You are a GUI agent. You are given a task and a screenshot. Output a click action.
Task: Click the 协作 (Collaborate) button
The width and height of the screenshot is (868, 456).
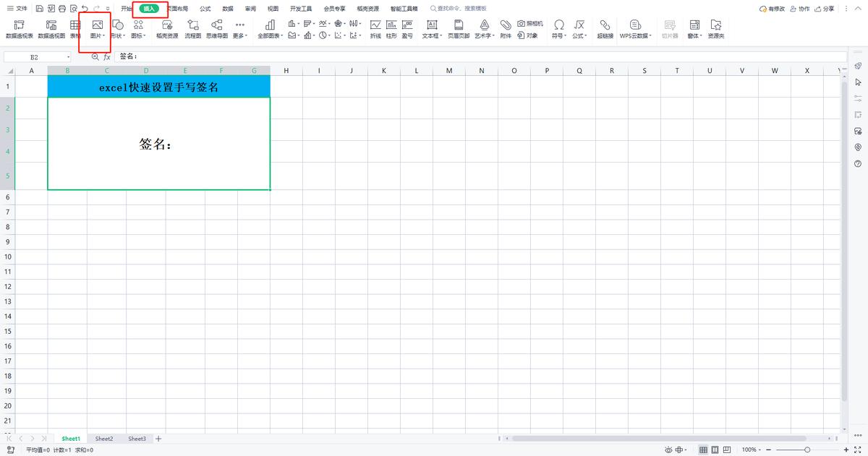click(x=800, y=9)
